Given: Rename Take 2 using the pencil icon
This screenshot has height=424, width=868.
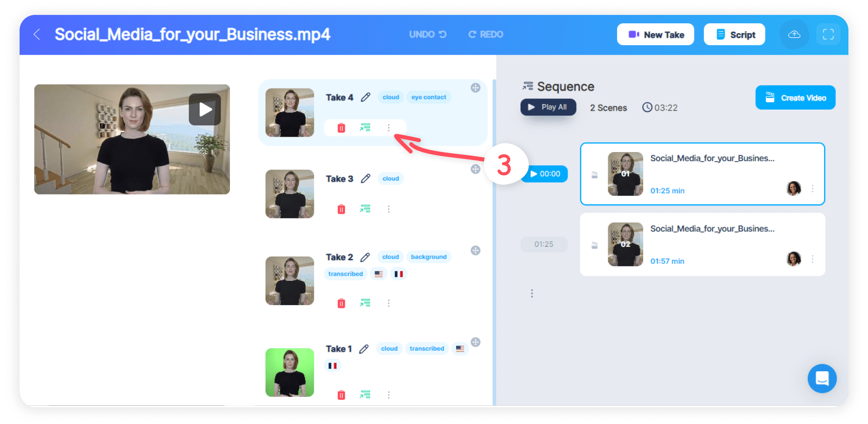Looking at the screenshot, I should pyautogui.click(x=365, y=257).
